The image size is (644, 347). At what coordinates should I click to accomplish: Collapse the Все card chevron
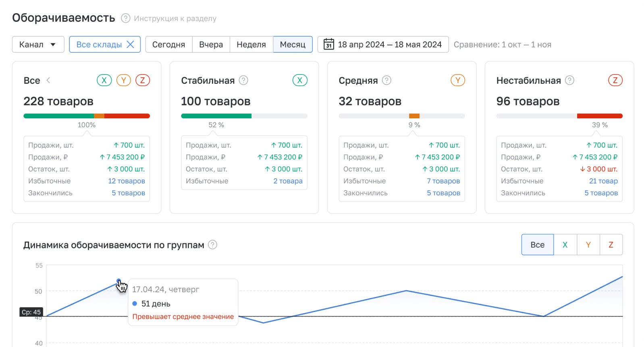coord(48,81)
